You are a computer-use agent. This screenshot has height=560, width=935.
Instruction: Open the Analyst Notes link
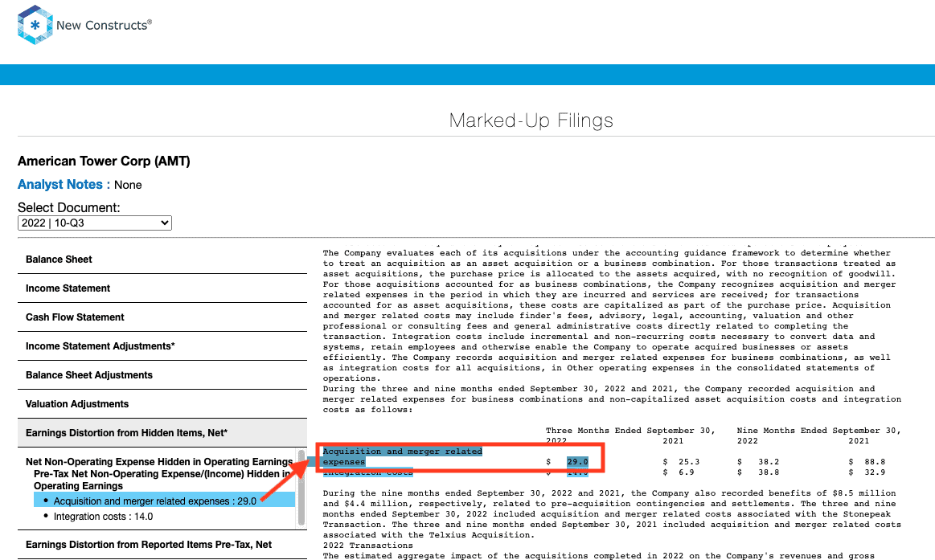coord(59,185)
